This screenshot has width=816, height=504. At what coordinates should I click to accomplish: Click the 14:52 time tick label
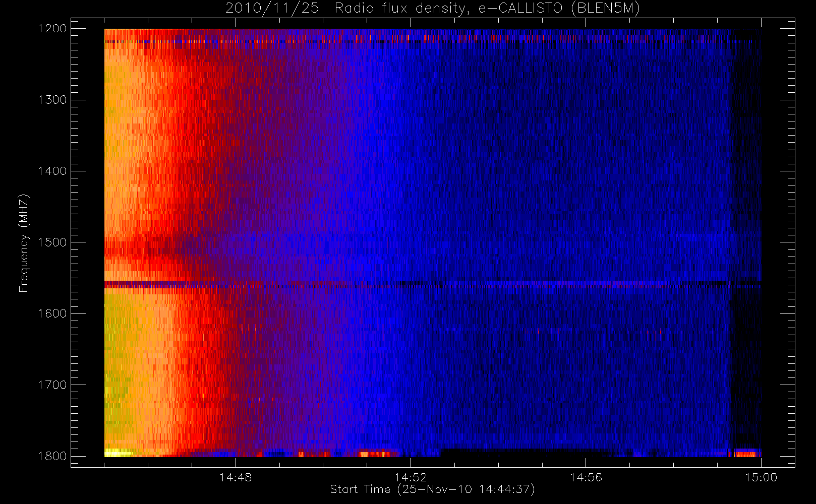click(x=411, y=477)
